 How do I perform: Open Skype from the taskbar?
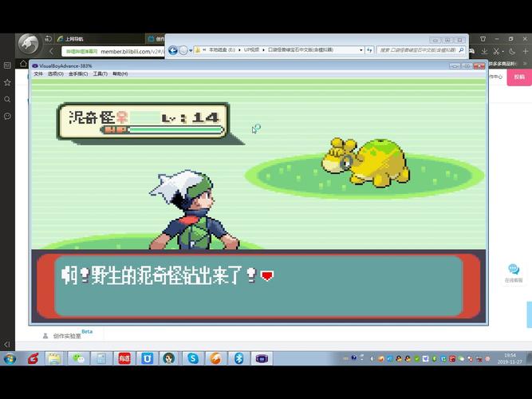pos(193,358)
